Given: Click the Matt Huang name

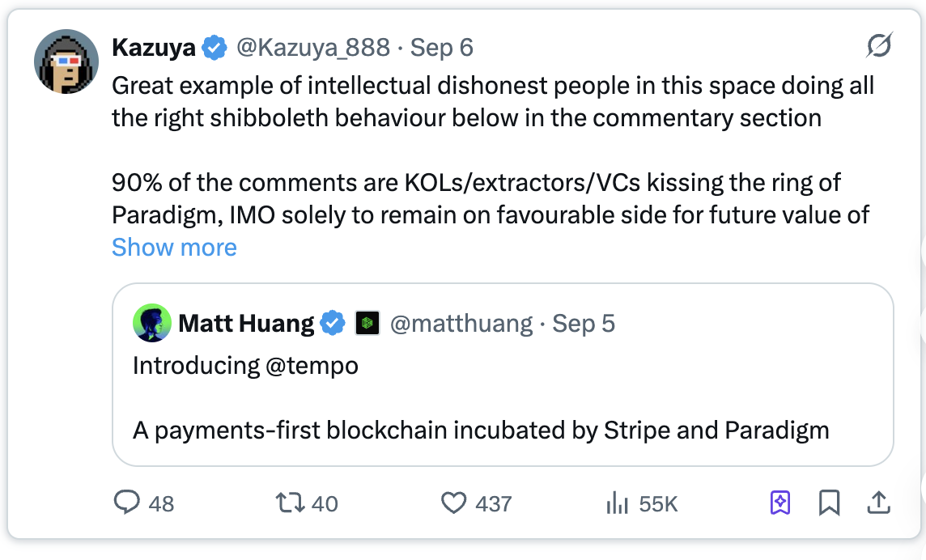Looking at the screenshot, I should 246,324.
